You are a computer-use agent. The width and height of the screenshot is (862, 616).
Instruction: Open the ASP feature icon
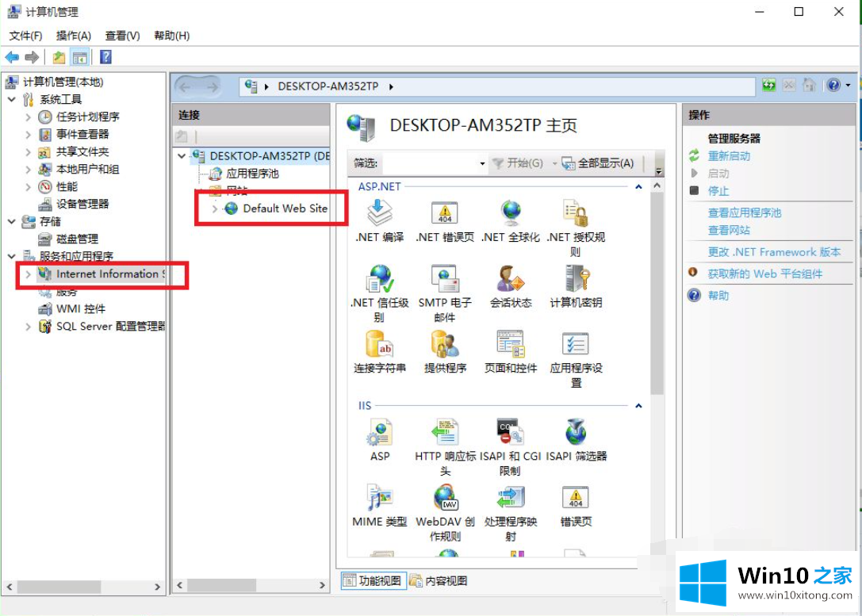pos(379,432)
